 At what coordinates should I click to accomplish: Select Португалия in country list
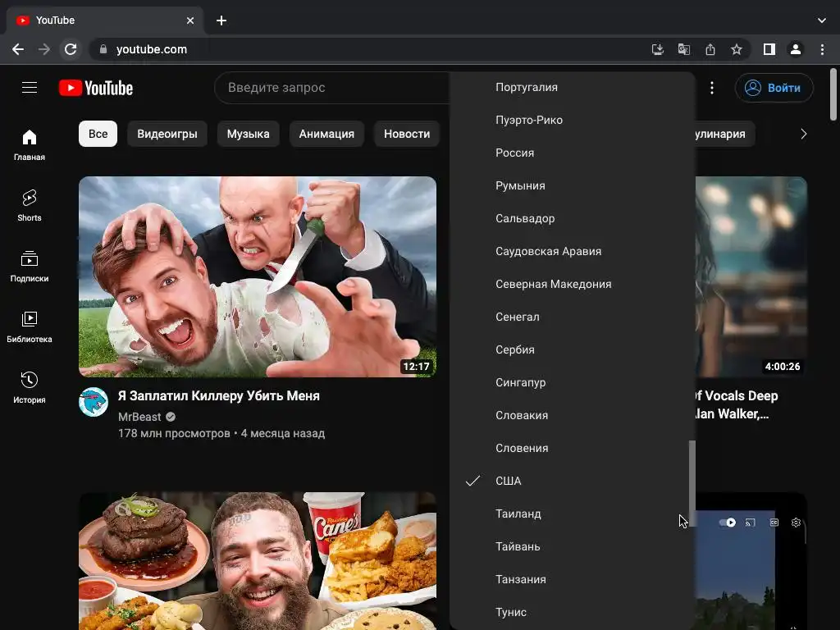[x=572, y=87]
